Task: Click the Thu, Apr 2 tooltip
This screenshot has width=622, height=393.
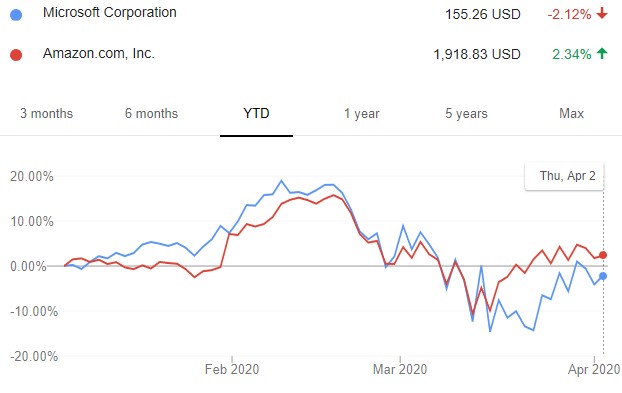Action: [x=564, y=176]
